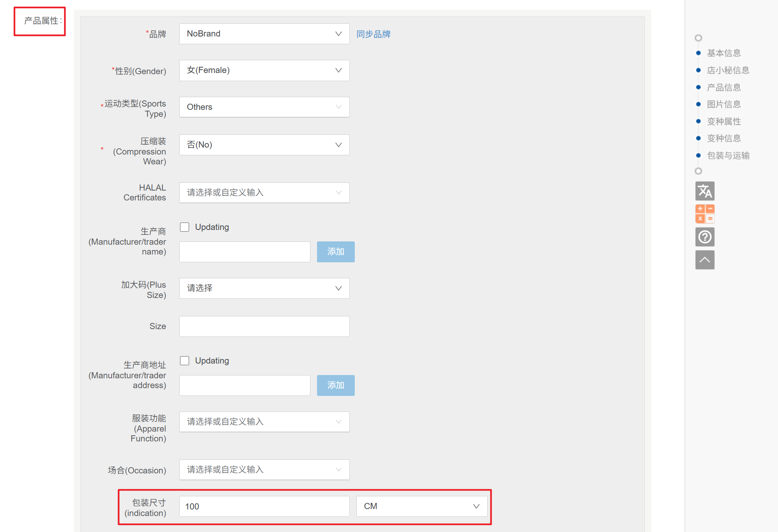Go to 包装与运输 section
Image resolution: width=778 pixels, height=532 pixels.
pos(728,156)
